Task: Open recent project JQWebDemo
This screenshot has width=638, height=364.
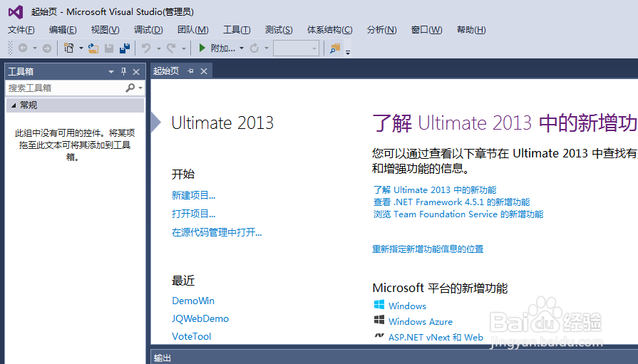Action: point(200,318)
